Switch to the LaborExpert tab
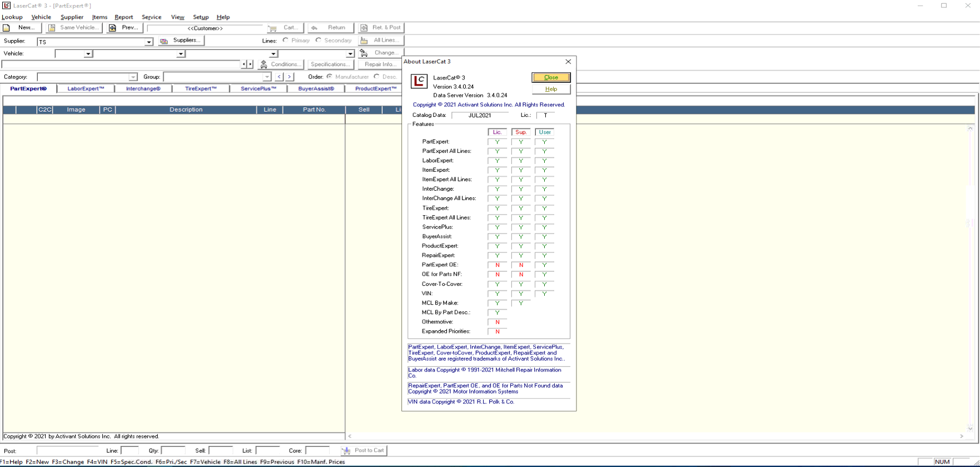Screen dimensions: 980x467 [x=86, y=89]
